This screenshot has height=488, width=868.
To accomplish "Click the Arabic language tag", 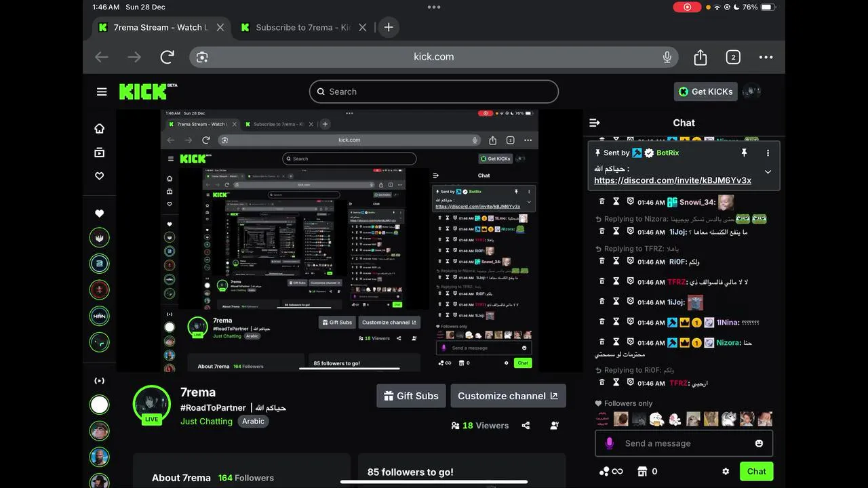I will click(253, 421).
